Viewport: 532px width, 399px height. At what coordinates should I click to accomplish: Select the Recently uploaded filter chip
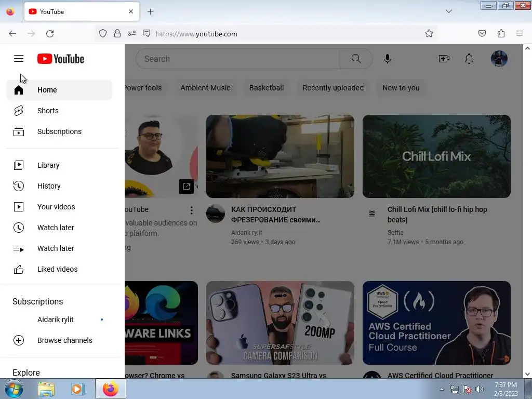(x=333, y=88)
